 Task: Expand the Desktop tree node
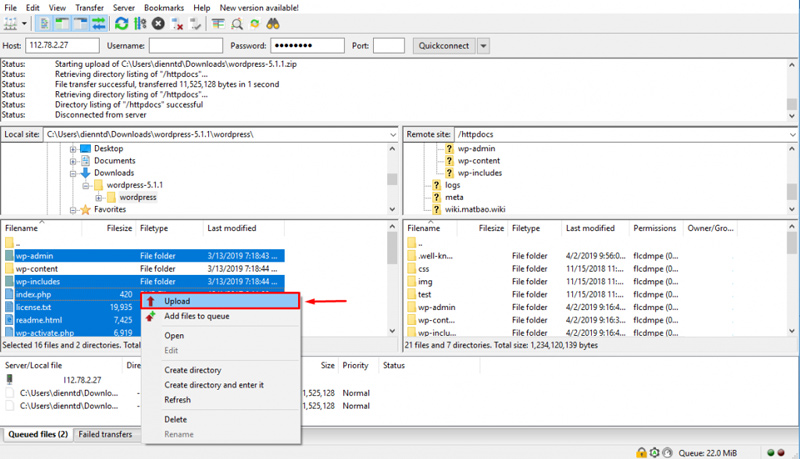[x=73, y=149]
